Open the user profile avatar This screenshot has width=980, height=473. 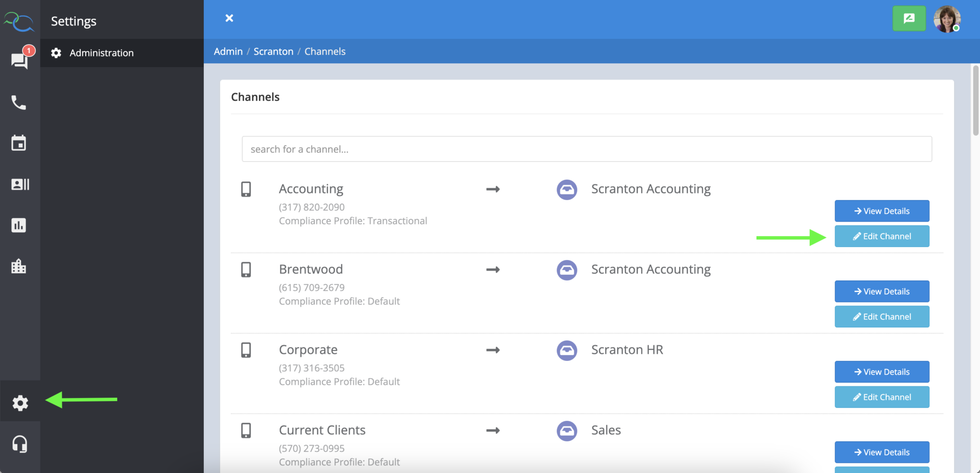pyautogui.click(x=947, y=19)
